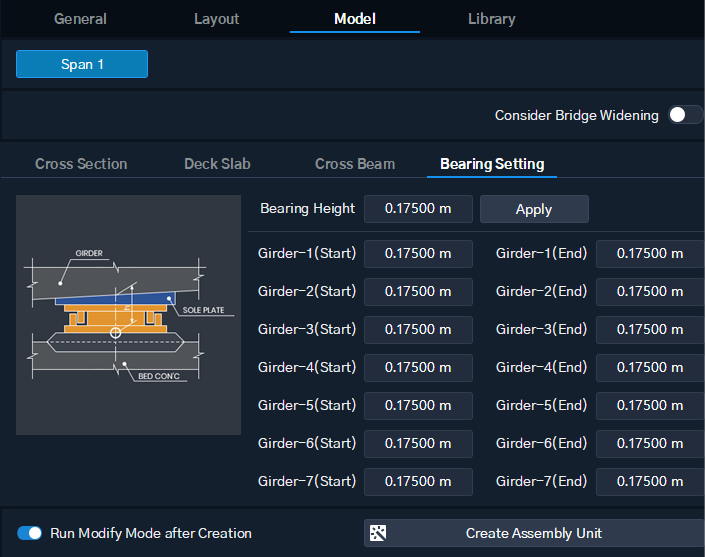Go to the Deck Slab sub-tab
Image resolution: width=705 pixels, height=557 pixels.
tap(217, 164)
